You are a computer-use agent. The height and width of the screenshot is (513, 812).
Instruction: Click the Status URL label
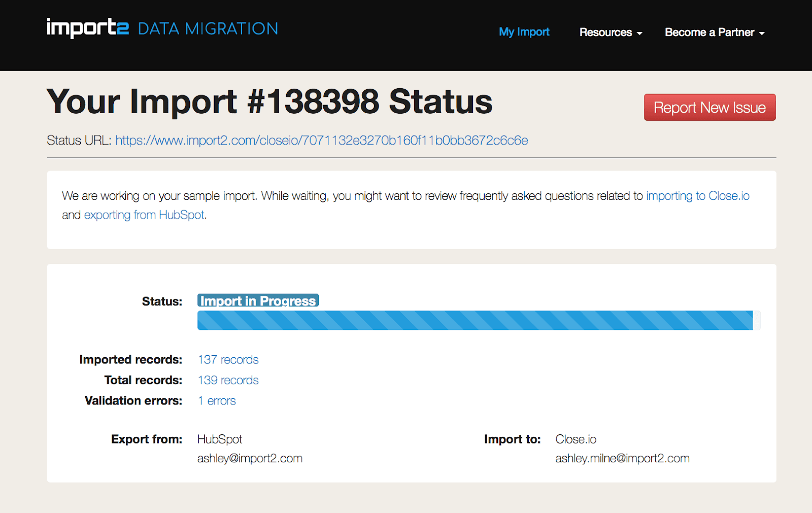click(79, 140)
